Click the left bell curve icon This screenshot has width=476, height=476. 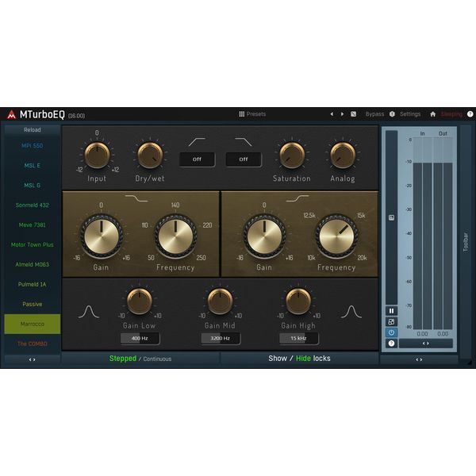89,312
